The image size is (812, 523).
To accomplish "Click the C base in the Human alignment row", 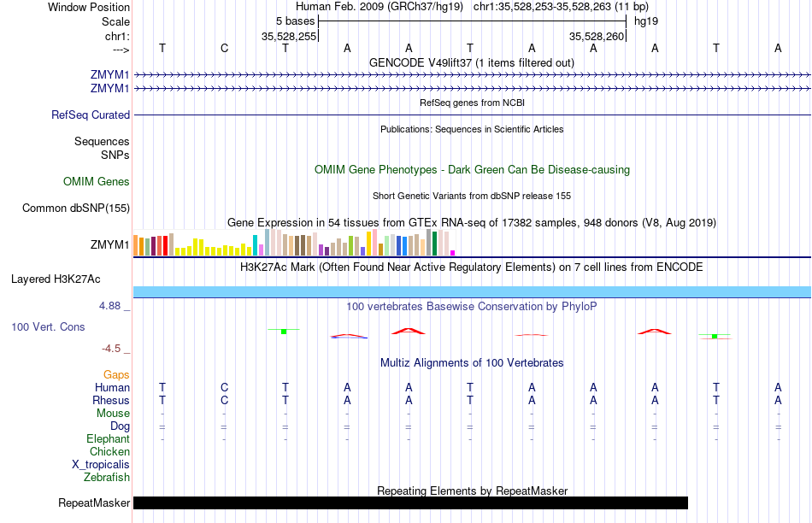I will pos(224,387).
